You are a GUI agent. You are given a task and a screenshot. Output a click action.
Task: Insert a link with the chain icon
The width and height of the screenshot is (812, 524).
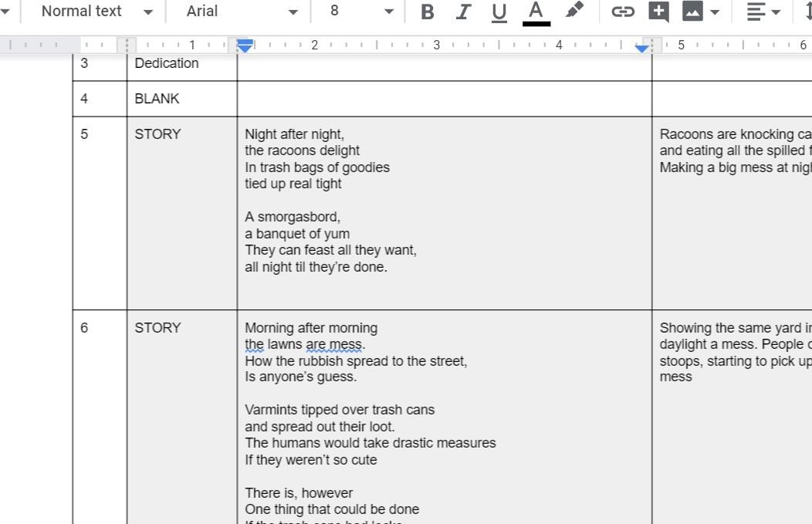(622, 12)
